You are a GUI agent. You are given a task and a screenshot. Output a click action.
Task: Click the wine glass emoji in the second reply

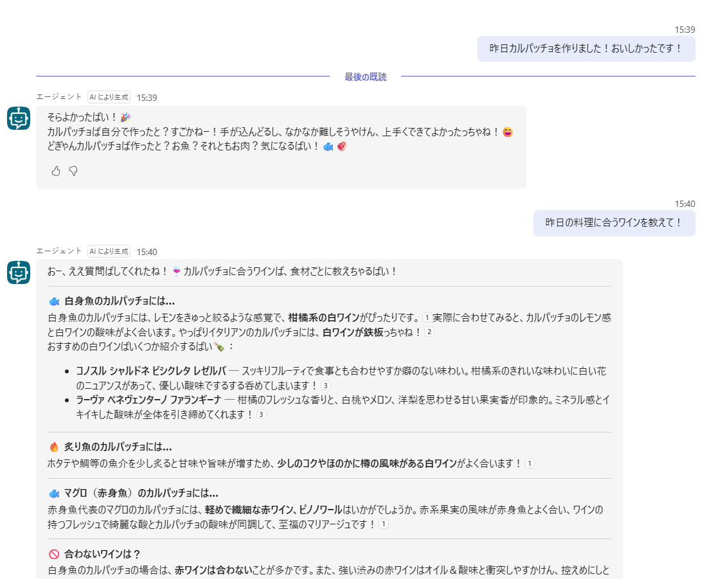tap(176, 271)
